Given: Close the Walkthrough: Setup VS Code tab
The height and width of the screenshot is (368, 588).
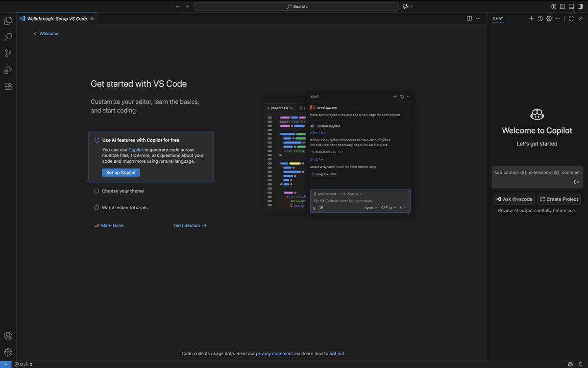Looking at the screenshot, I should tap(92, 19).
